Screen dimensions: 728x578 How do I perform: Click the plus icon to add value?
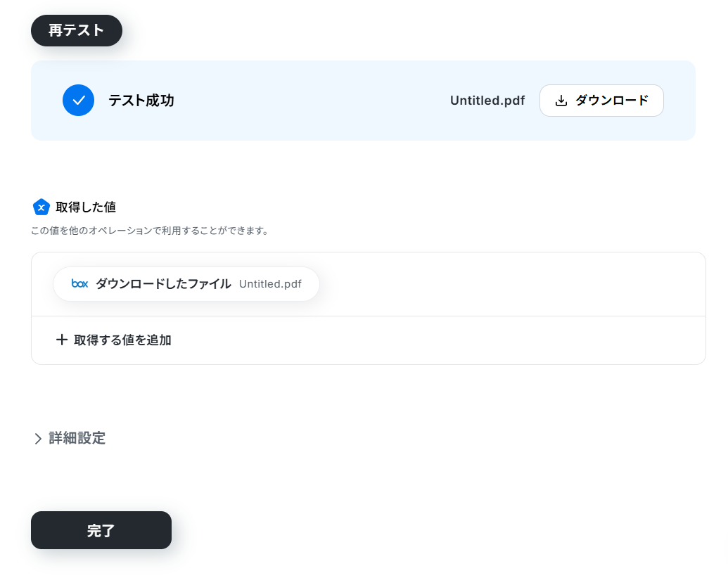coord(62,340)
